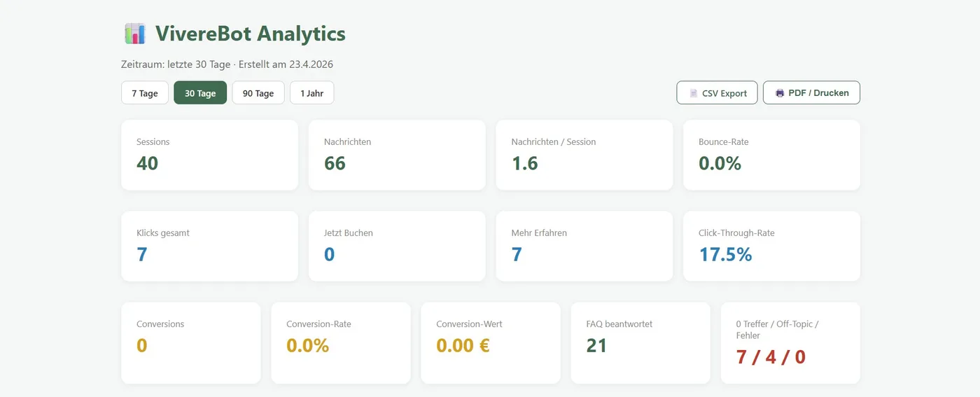Click the 0 Treffer / Off-Topic / Fehler label
The width and height of the screenshot is (980, 397).
pos(777,329)
